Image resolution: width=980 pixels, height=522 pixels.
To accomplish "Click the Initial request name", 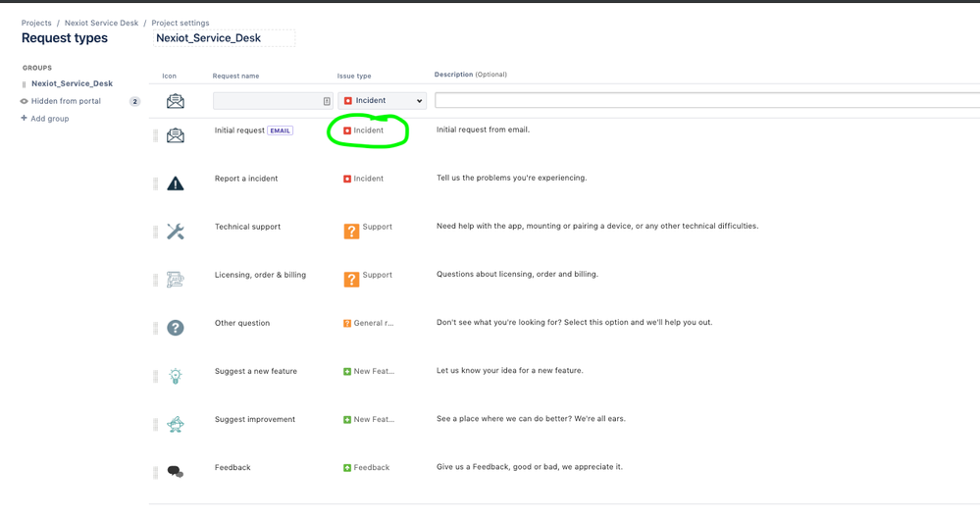I will (x=239, y=130).
